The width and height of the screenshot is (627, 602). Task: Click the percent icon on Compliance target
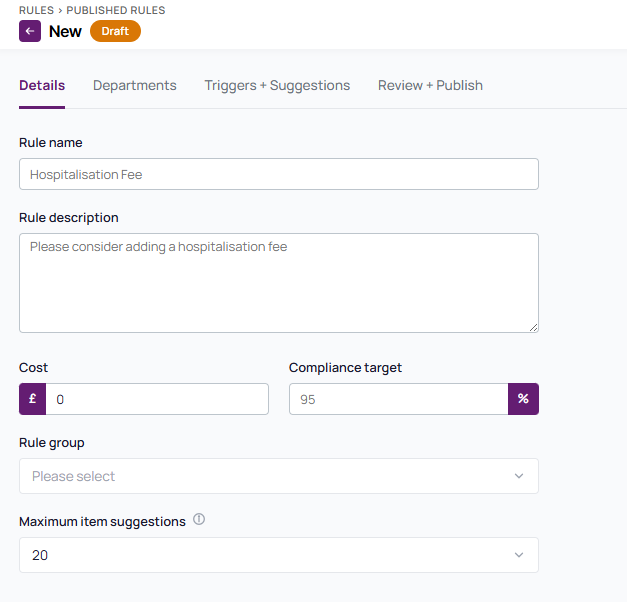[x=523, y=399]
